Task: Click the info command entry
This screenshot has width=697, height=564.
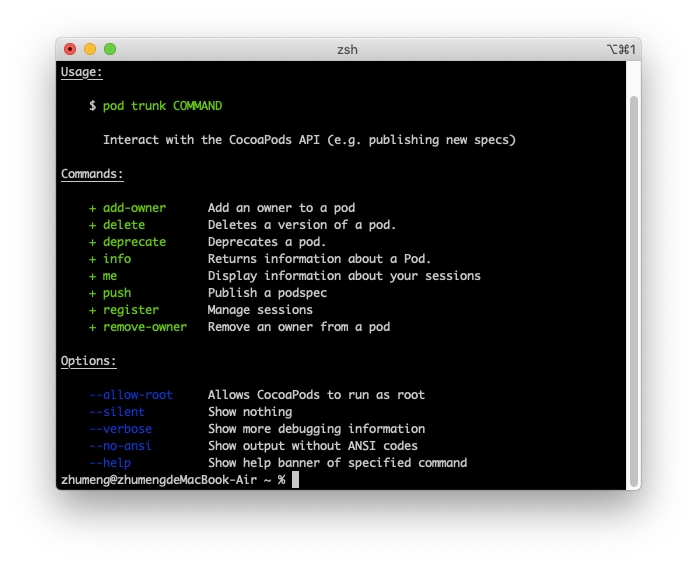Action: 116,259
